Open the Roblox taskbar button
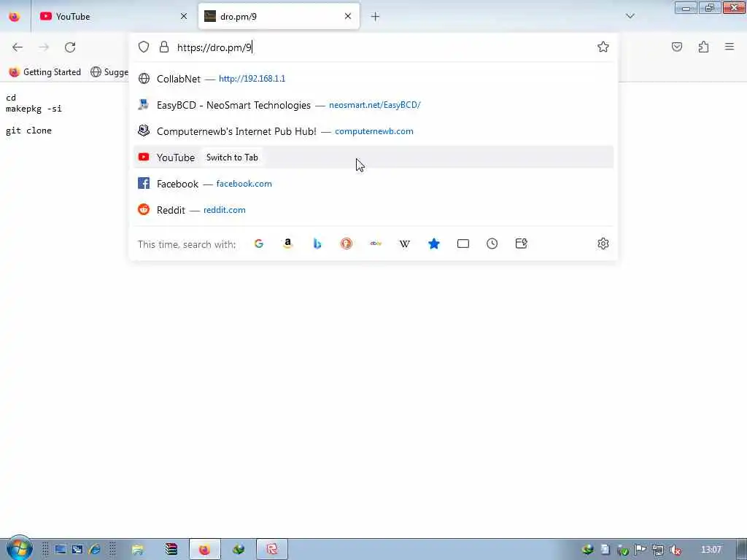 (272, 550)
